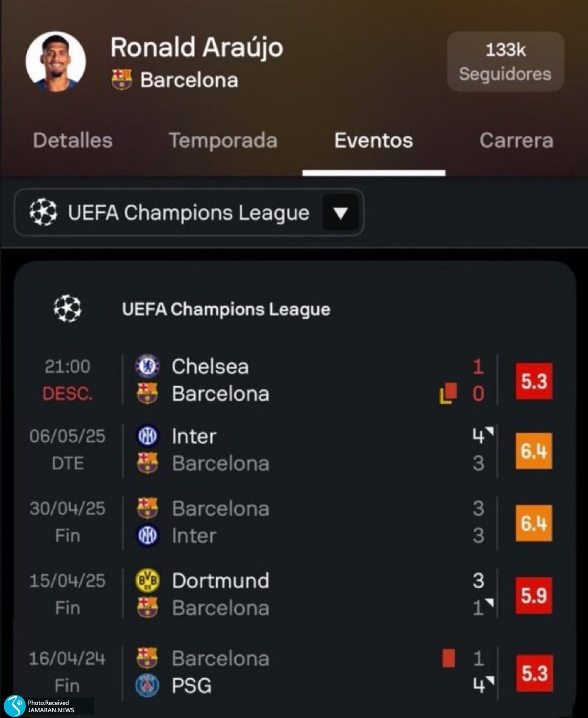The image size is (588, 718).
Task: Expand the UEFA Champions League competition dropdown
Action: pyautogui.click(x=189, y=213)
